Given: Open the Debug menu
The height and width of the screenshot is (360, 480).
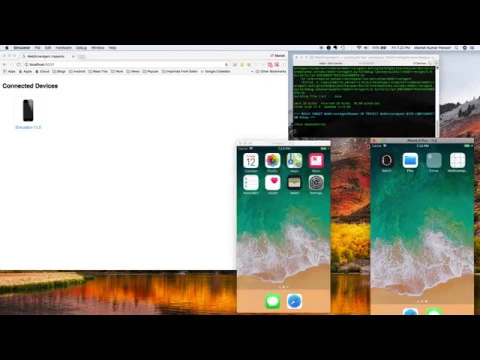Looking at the screenshot, I should click(x=81, y=48).
